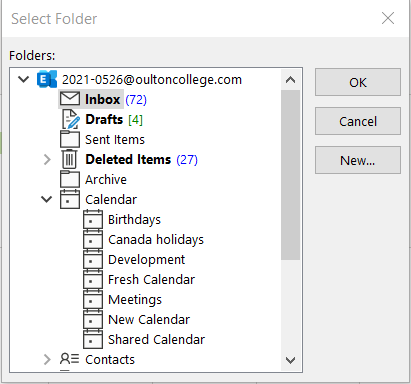This screenshot has width=411, height=384.
Task: Click the Canada holidays calendar icon
Action: 93,239
